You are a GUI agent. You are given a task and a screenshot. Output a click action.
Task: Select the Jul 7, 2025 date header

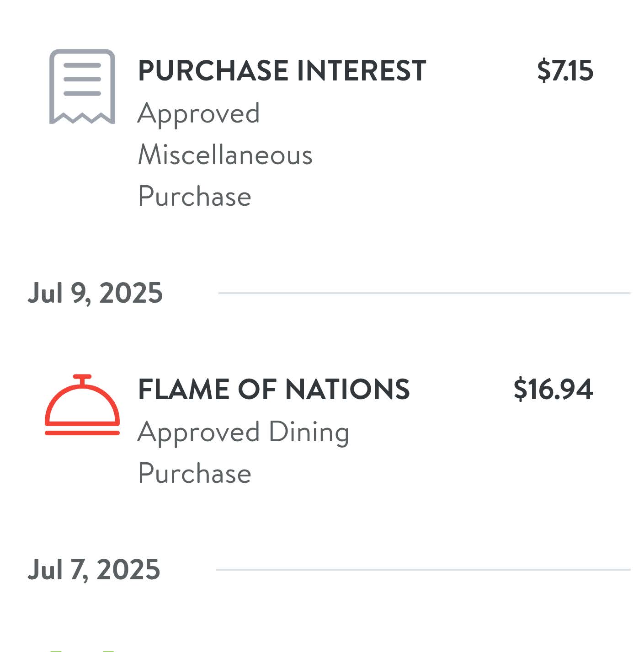pos(94,569)
